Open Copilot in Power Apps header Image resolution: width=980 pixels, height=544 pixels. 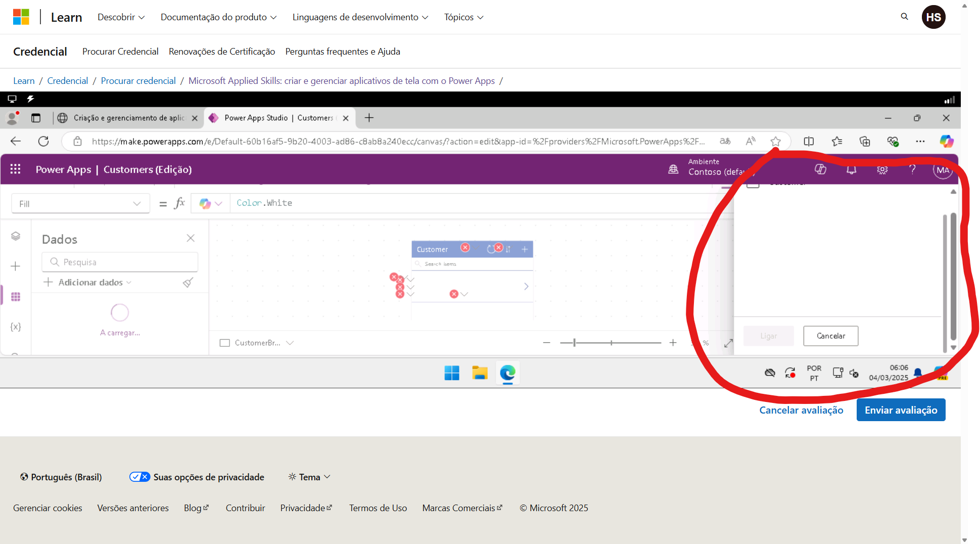click(820, 169)
